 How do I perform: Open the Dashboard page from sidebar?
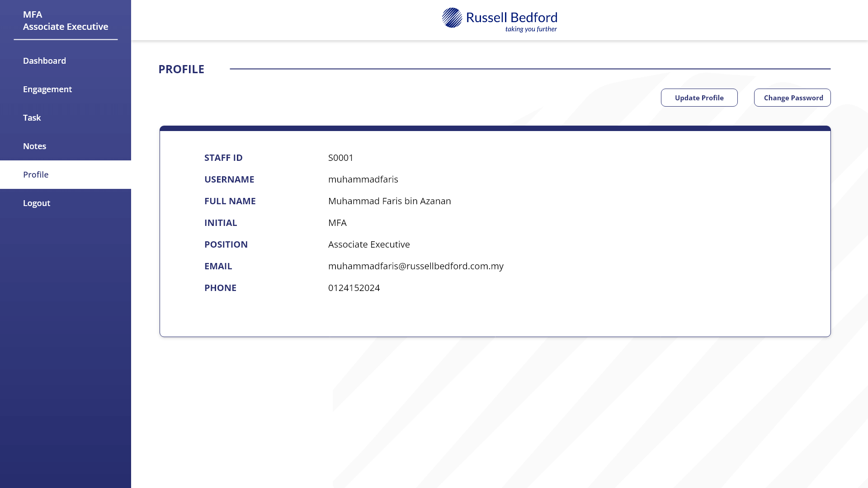[x=44, y=61]
